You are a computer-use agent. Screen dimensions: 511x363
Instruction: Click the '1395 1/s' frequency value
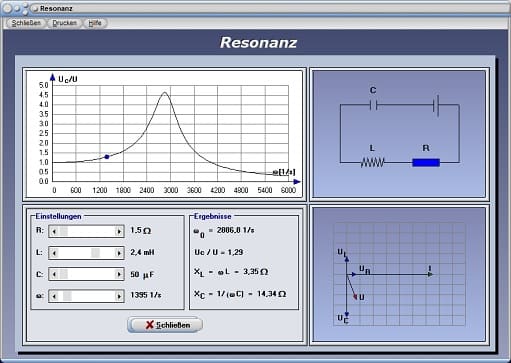(146, 295)
